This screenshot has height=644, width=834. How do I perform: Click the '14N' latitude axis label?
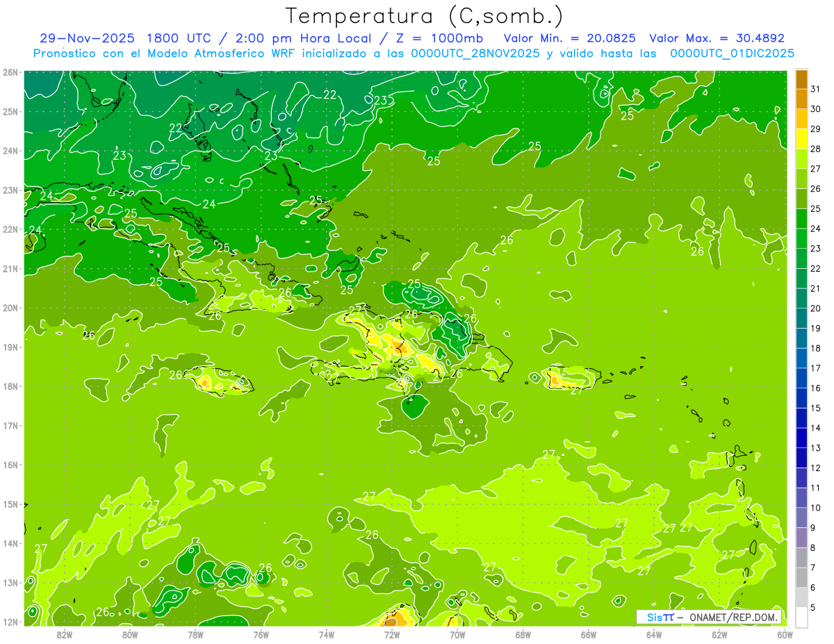click(x=10, y=543)
